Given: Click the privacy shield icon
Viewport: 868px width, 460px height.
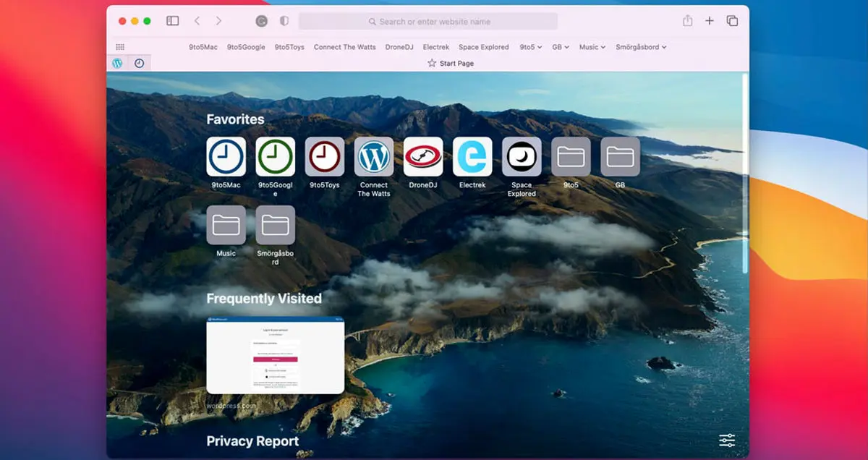Looking at the screenshot, I should (284, 21).
